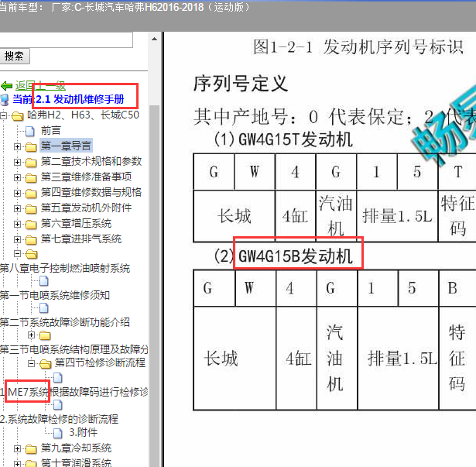The height and width of the screenshot is (467, 476).
Task: Open 第二章技术规格和参数 chapter
Action: point(91,161)
